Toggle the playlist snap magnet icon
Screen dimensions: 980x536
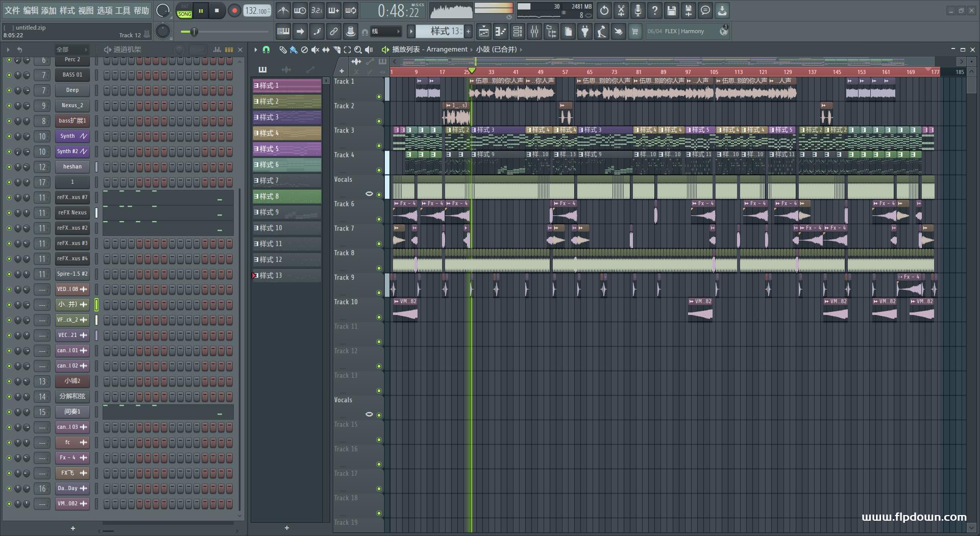(266, 50)
